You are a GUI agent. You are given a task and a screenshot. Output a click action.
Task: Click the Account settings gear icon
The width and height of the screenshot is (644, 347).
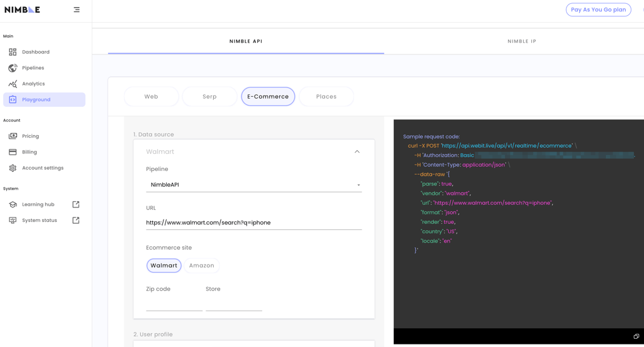pos(13,168)
